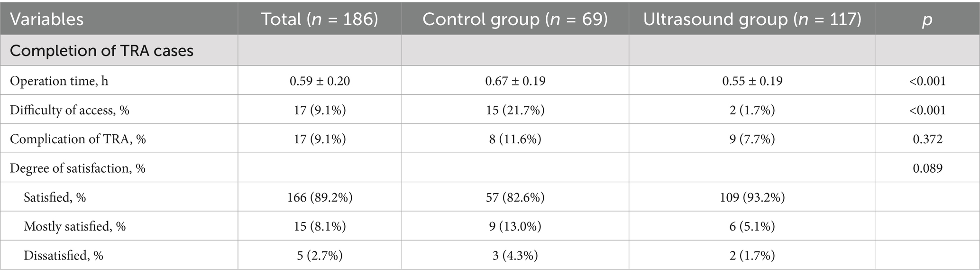Select the Degree of satisfaction label
Screen dimensions: 980x278
click(78, 168)
